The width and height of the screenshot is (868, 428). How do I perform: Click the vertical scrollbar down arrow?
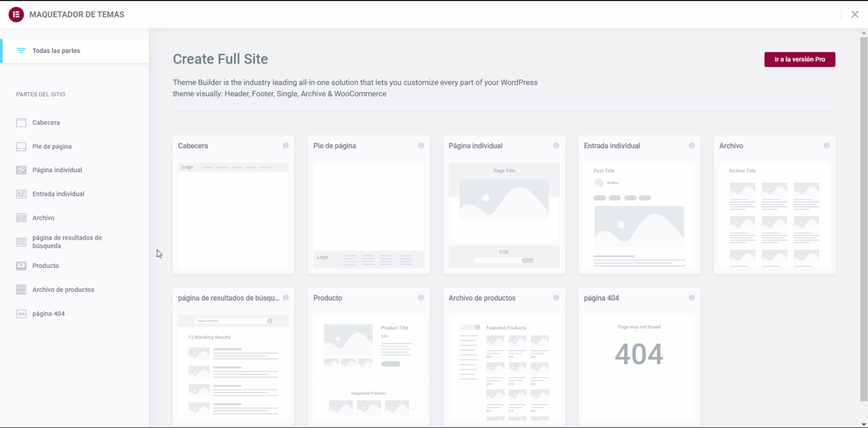[864, 424]
